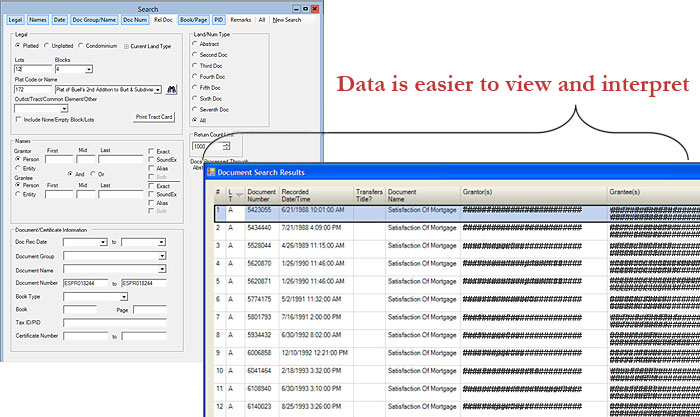Screen dimensions: 700x417
Task: Open the Doc Rec Date from dropdown
Action: click(103, 242)
